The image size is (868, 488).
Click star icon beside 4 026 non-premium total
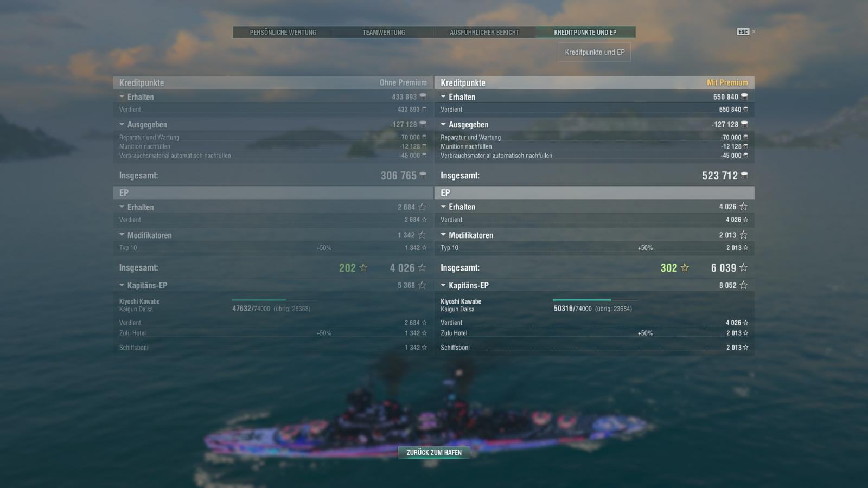[x=422, y=267]
